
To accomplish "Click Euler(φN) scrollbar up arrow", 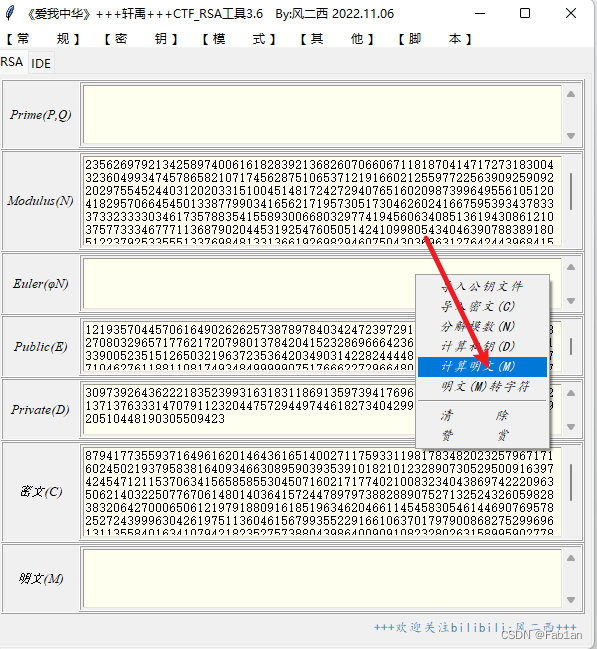I will click(571, 267).
